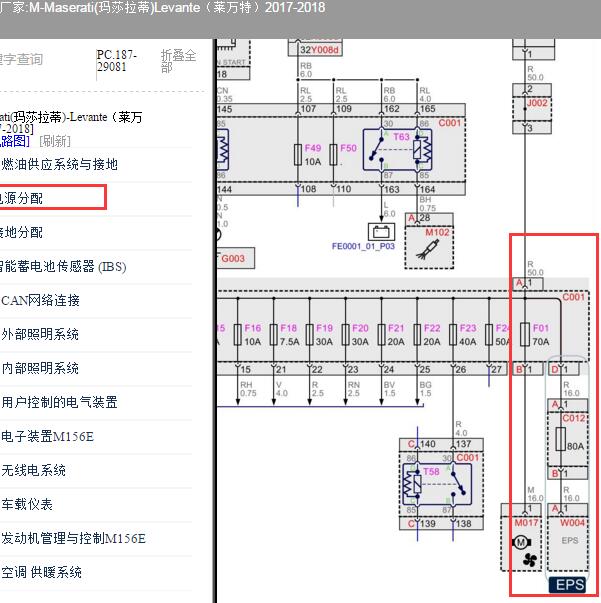Click the T63 relay symbol
This screenshot has width=601, height=603.
coord(397,149)
